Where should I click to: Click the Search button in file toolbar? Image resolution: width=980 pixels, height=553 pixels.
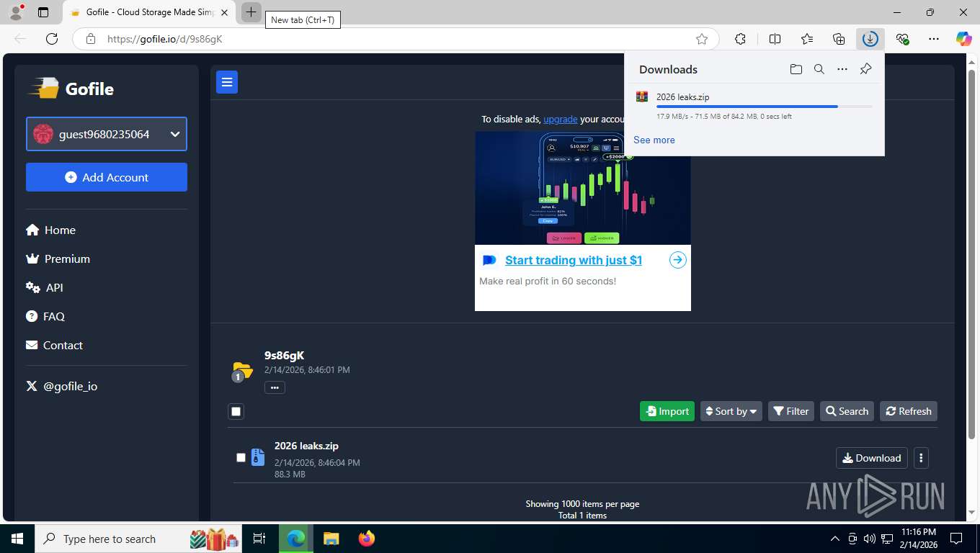(847, 411)
